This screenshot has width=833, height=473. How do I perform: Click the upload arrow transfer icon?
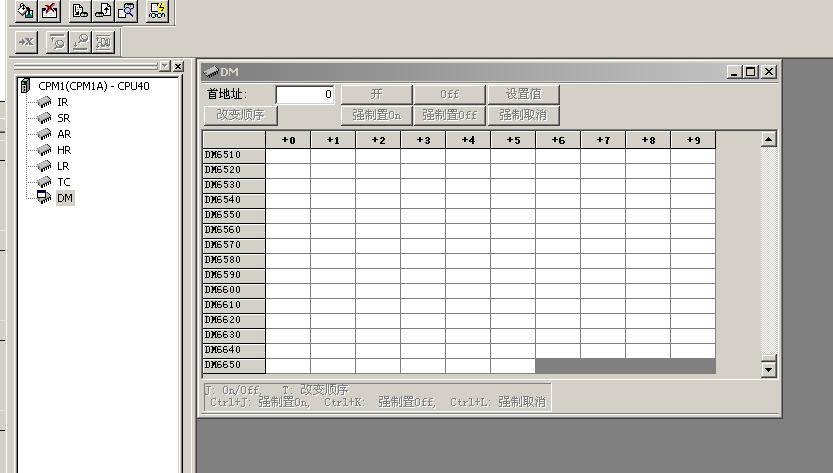[x=103, y=11]
